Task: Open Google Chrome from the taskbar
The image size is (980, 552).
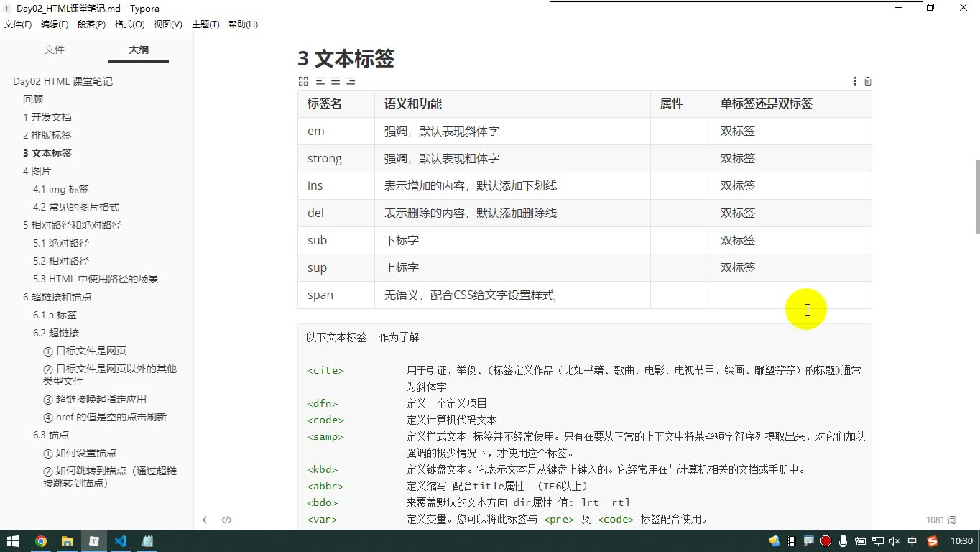Action: [x=41, y=541]
